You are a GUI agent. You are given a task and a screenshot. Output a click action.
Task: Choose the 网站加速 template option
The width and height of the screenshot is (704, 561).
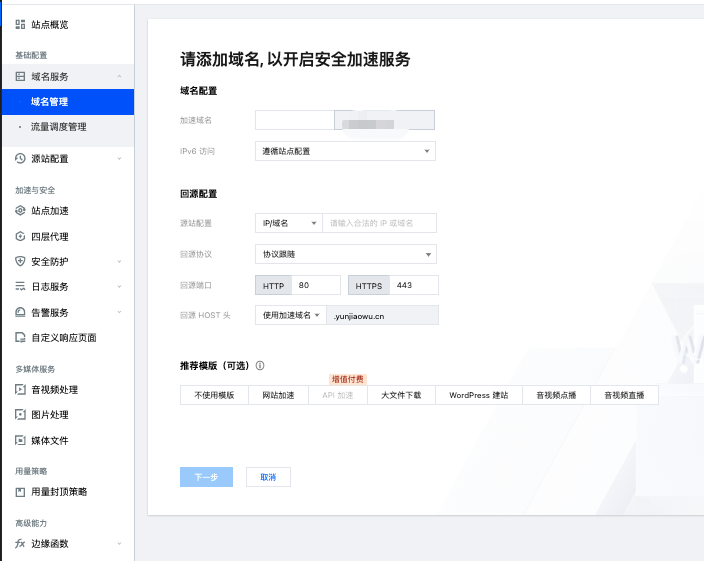pos(278,395)
